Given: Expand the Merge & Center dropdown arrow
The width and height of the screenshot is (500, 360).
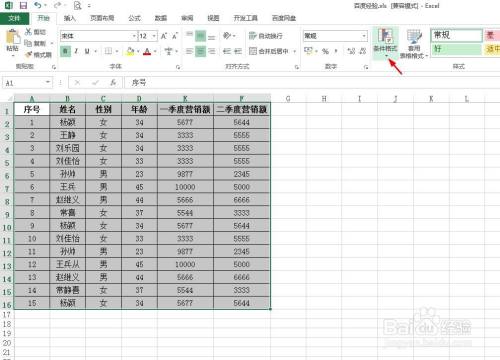Looking at the screenshot, I should [x=294, y=51].
